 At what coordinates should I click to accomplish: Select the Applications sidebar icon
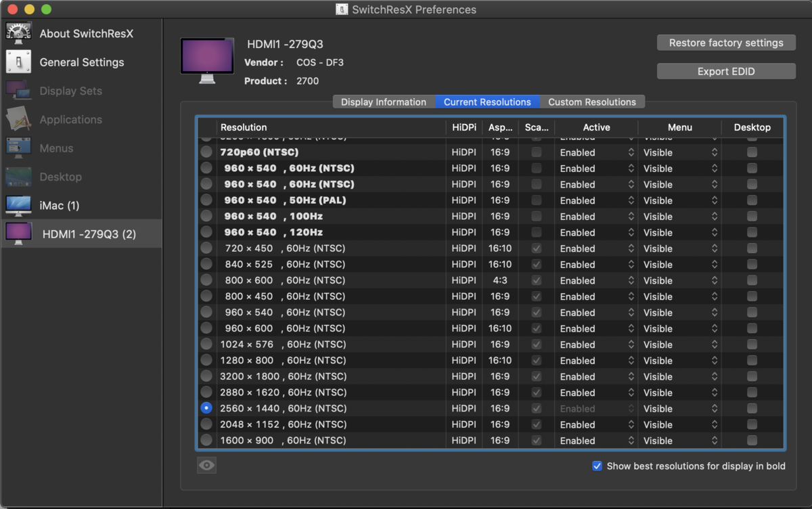18,119
